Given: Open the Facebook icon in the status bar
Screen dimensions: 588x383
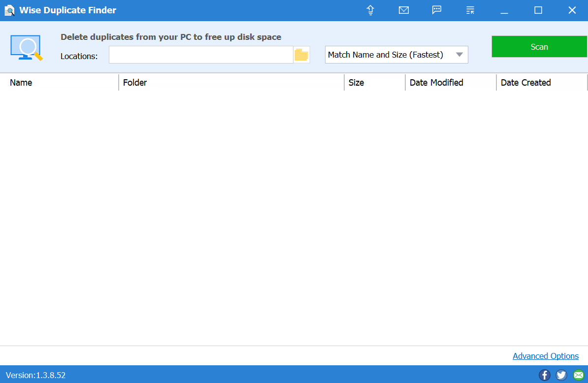Looking at the screenshot, I should 545,375.
